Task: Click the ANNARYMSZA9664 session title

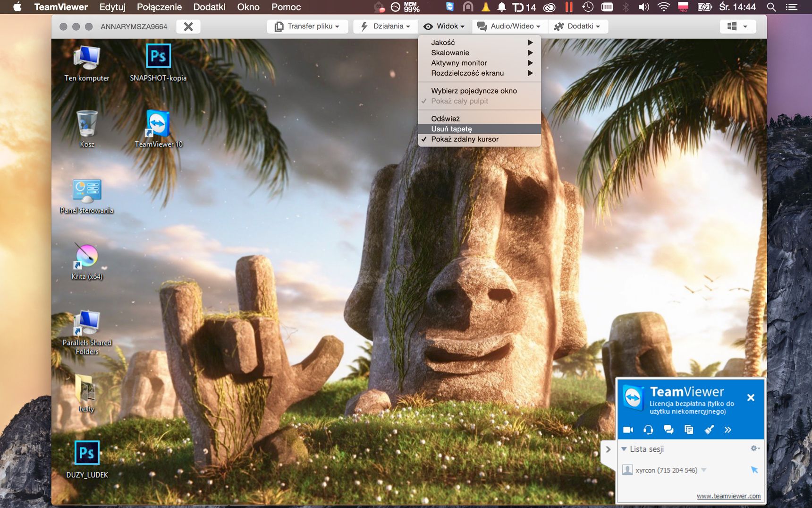Action: [x=134, y=27]
